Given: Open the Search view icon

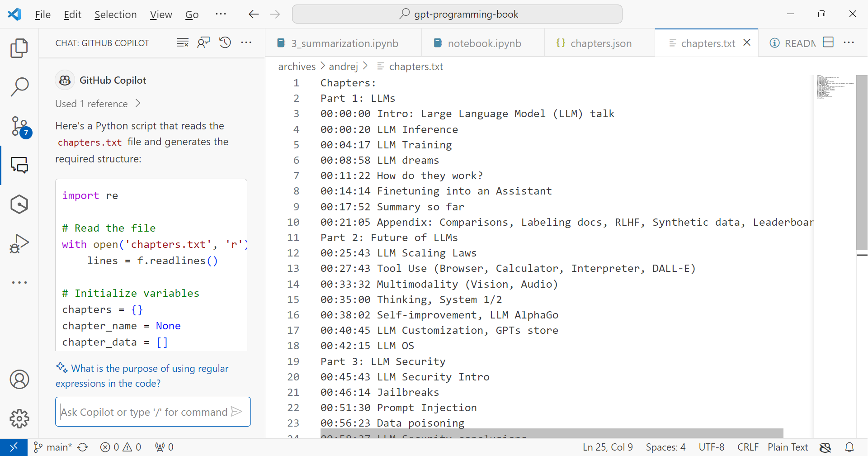Looking at the screenshot, I should point(19,86).
